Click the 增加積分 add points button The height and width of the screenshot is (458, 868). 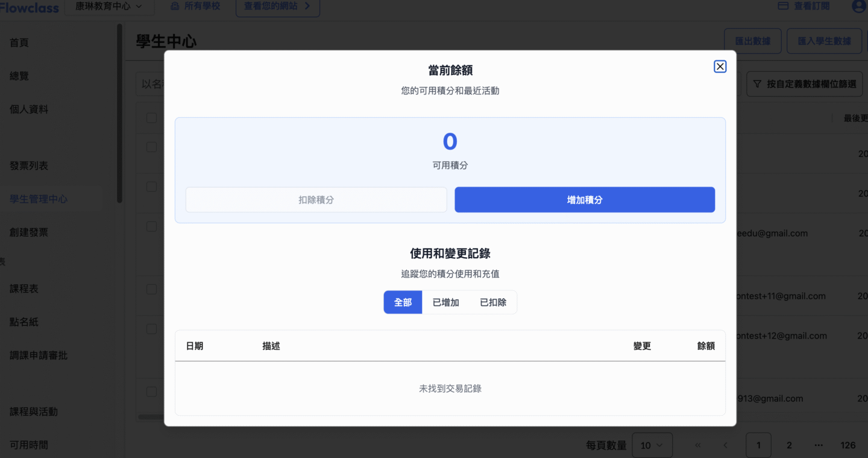tap(584, 200)
